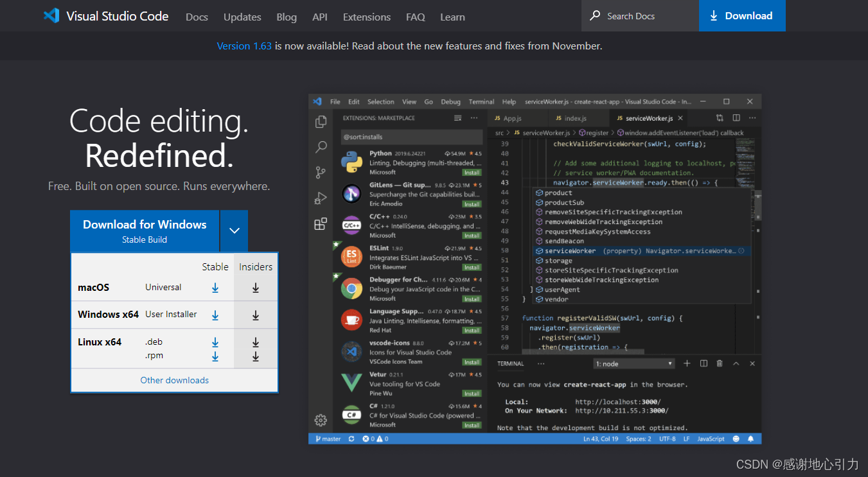Open the Manage settings gear icon
Image resolution: width=868 pixels, height=477 pixels.
click(x=321, y=420)
